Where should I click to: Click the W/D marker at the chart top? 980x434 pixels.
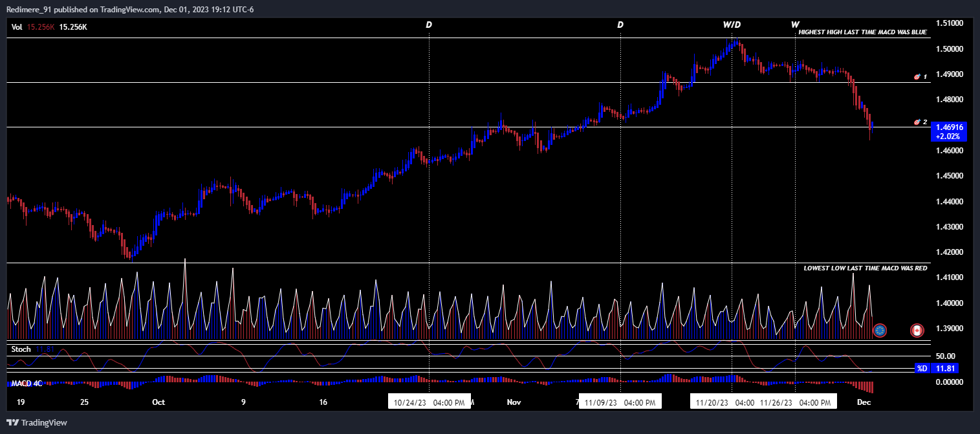pyautogui.click(x=732, y=25)
